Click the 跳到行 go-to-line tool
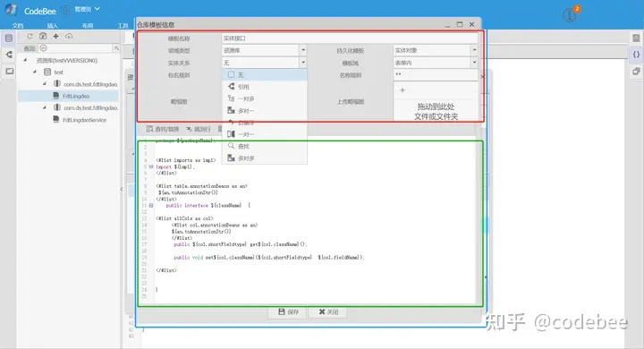Screen dimensions: 644x349 (x=199, y=129)
